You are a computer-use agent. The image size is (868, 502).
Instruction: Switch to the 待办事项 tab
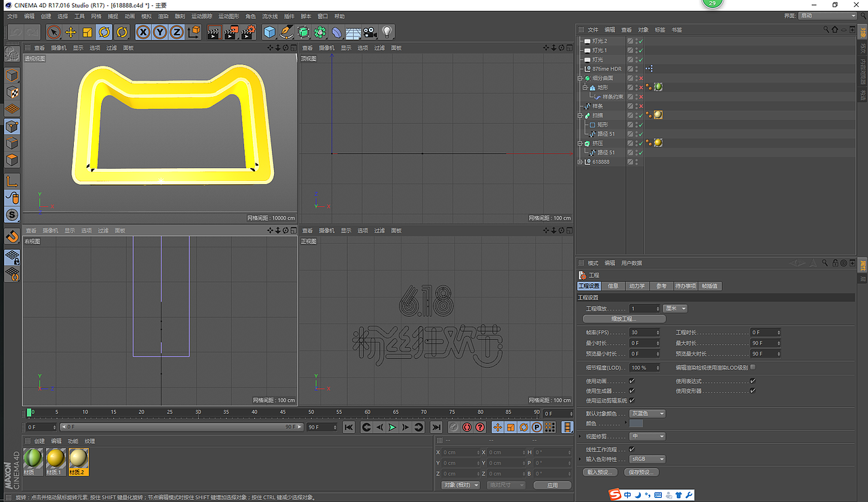click(686, 286)
